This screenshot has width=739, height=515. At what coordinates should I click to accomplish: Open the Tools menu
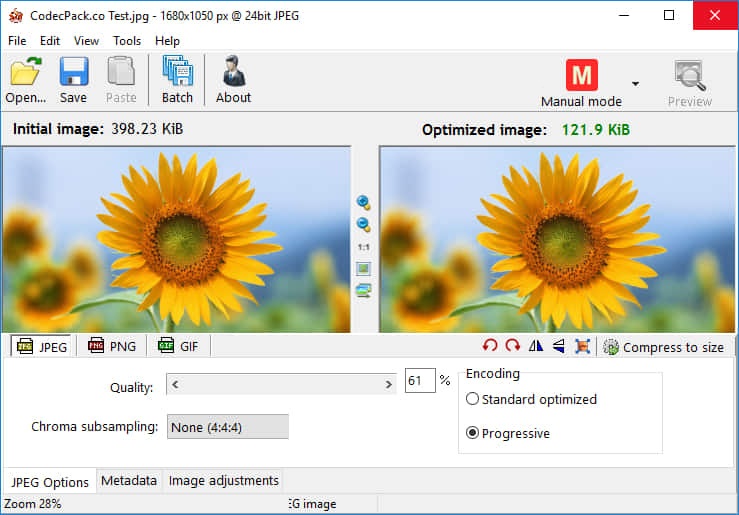pos(127,41)
